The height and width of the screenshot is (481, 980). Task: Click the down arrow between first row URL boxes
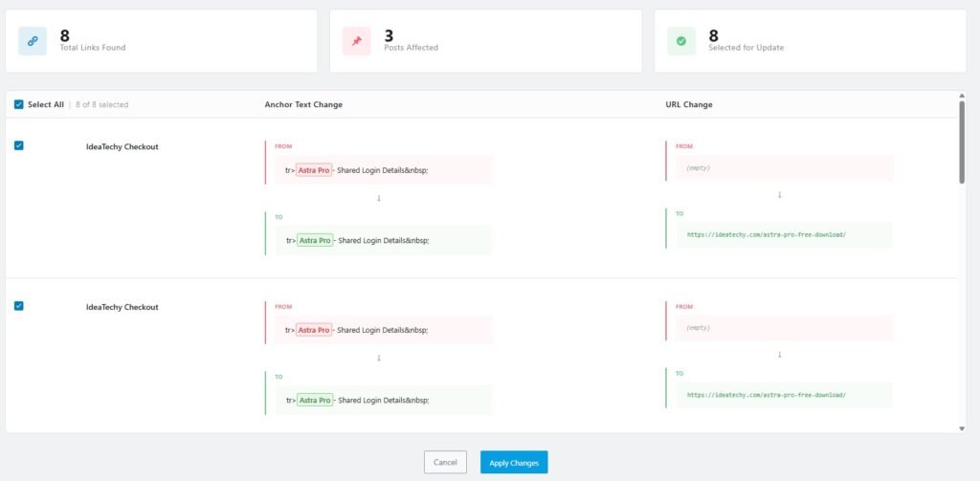pos(779,194)
